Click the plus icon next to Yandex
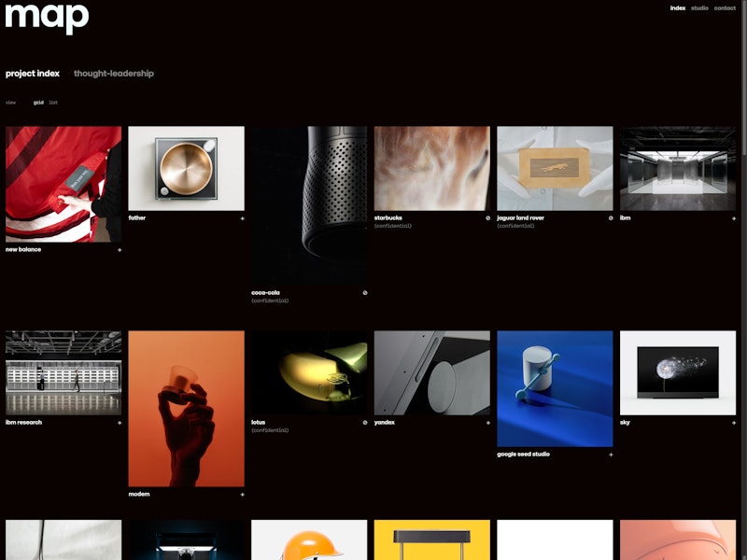This screenshot has height=560, width=747. click(x=487, y=423)
